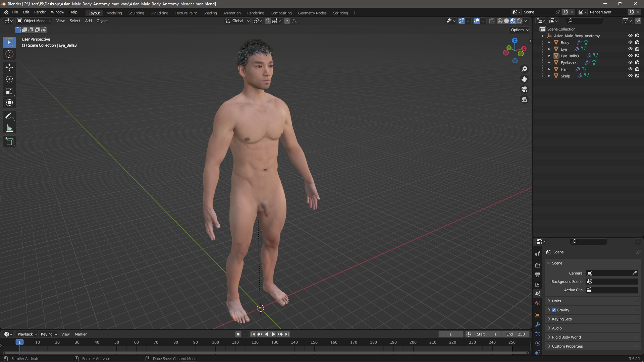Open the Physics properties tab
Screen dimensions: 644x362
pos(538,343)
